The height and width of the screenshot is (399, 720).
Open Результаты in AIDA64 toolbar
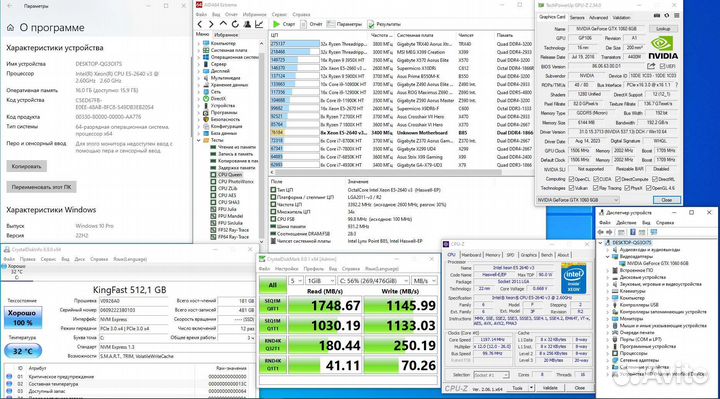pos(385,24)
